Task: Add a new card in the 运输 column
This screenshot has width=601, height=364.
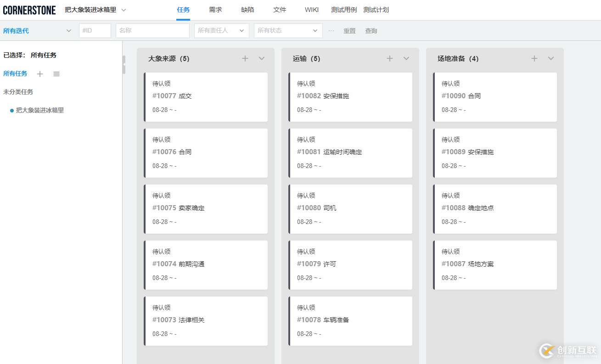Action: 390,58
